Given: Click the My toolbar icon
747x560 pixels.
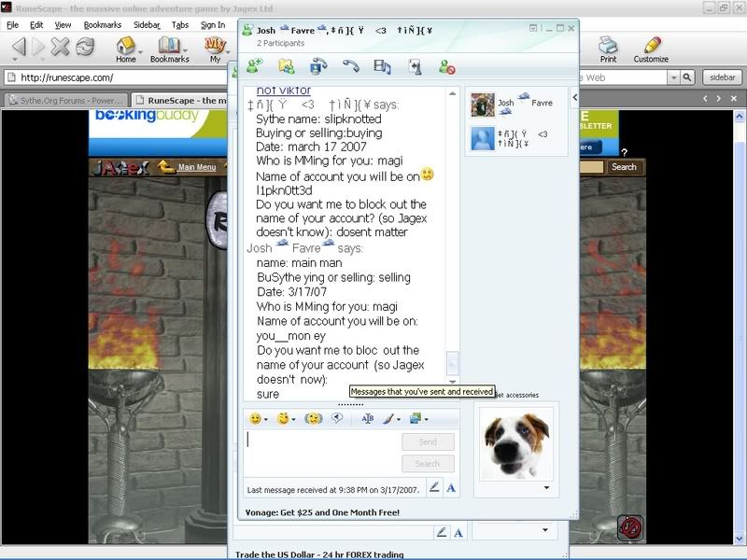Looking at the screenshot, I should click(x=216, y=49).
